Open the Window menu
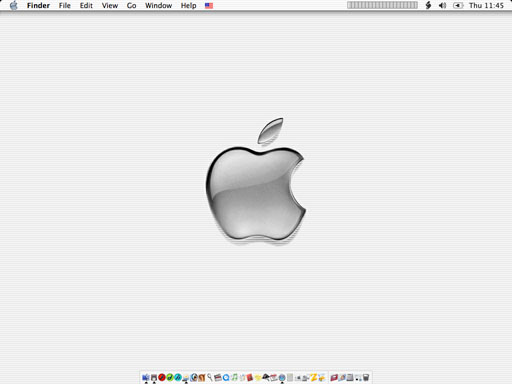Viewport: 512px width, 384px height. tap(158, 5)
